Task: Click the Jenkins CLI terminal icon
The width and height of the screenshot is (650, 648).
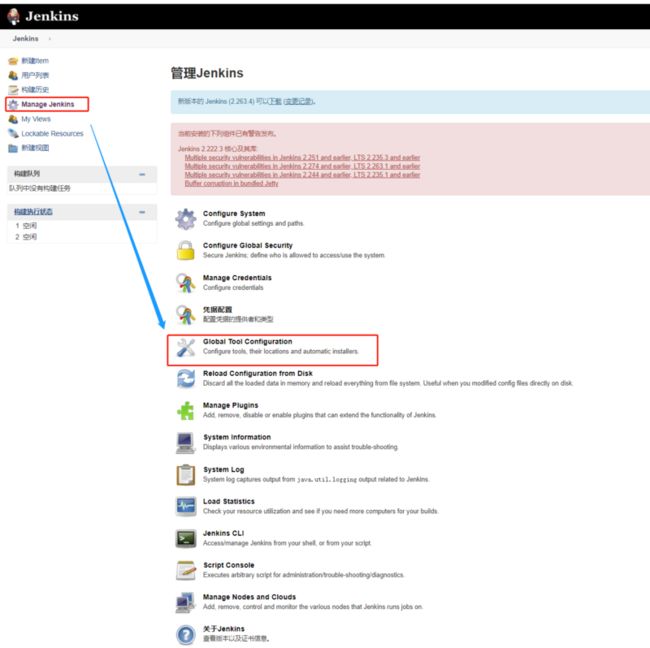Action: [x=186, y=539]
